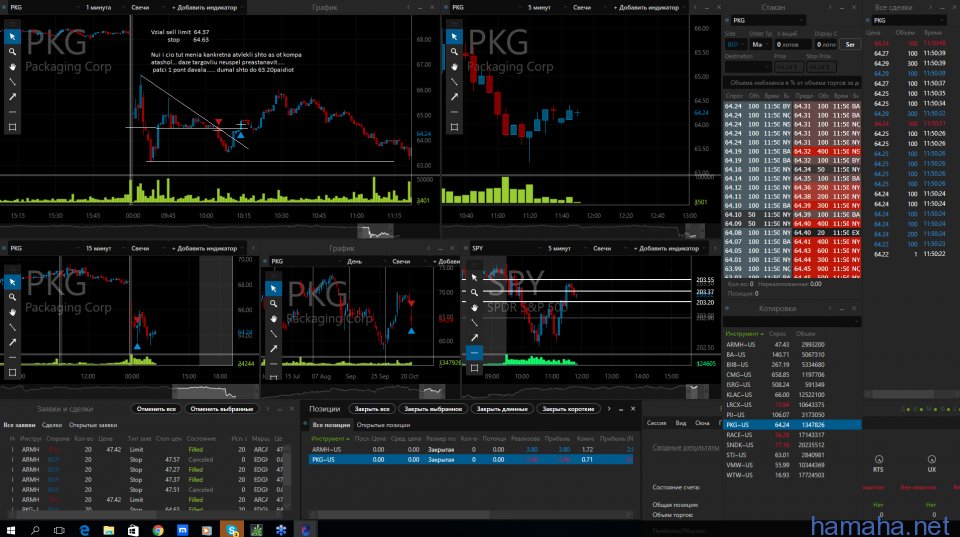
Task: Open the 'Сводные результаты' link
Action: coord(686,448)
